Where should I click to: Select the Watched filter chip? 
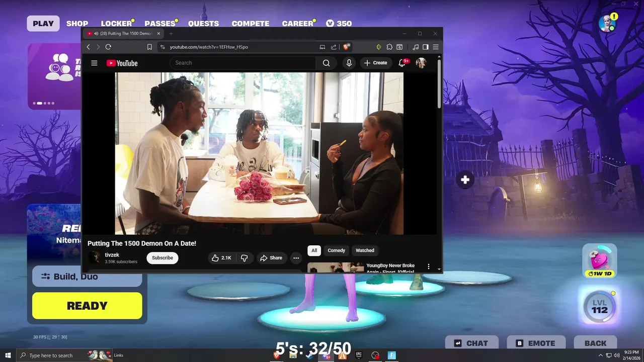click(x=365, y=250)
